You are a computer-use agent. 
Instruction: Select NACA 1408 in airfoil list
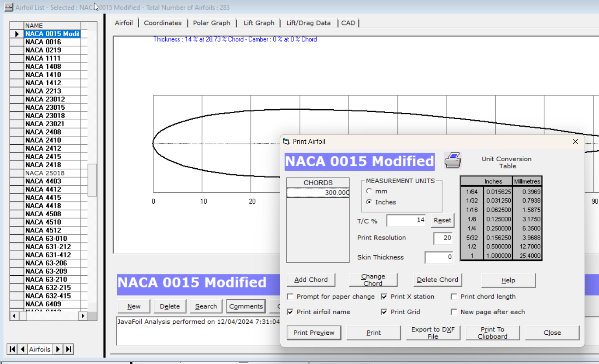[x=52, y=66]
